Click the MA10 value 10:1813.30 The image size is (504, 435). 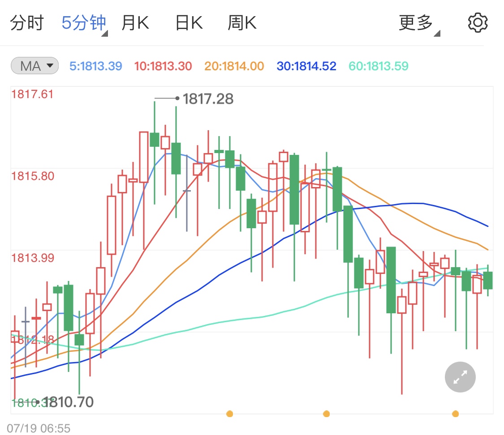tap(163, 66)
